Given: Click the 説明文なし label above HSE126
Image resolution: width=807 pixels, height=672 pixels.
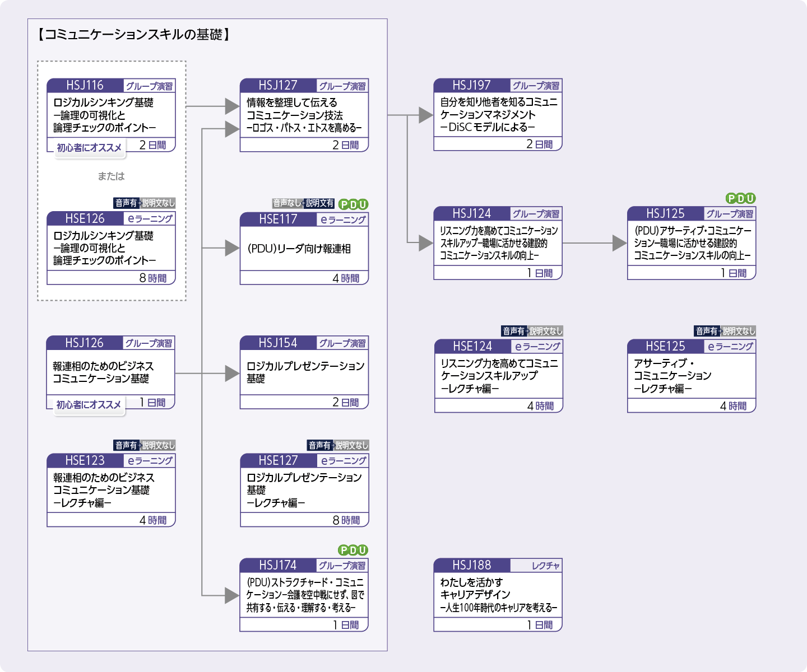Looking at the screenshot, I should [158, 203].
